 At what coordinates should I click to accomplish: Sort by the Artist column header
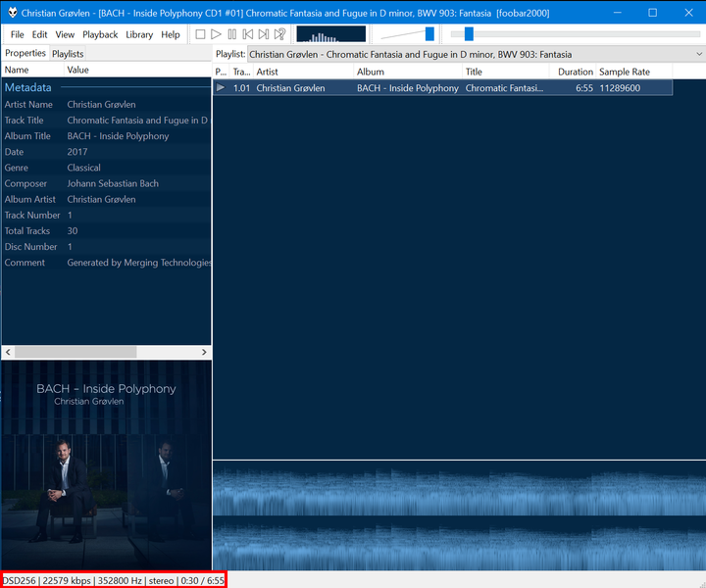303,72
